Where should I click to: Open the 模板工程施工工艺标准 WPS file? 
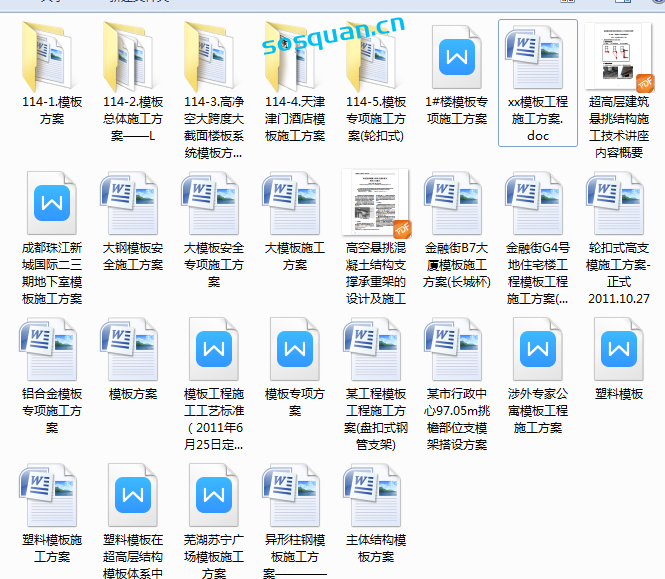(214, 348)
